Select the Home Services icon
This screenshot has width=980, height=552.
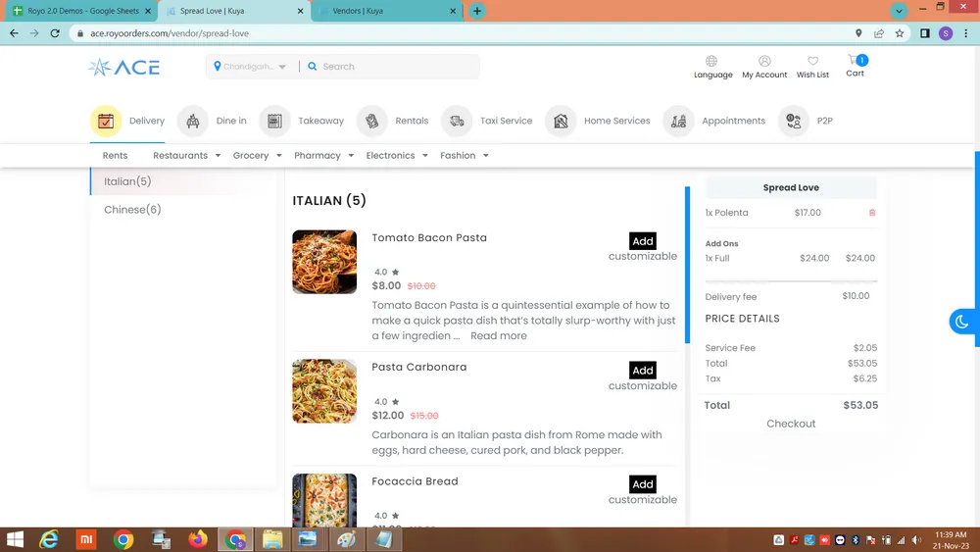pyautogui.click(x=561, y=121)
